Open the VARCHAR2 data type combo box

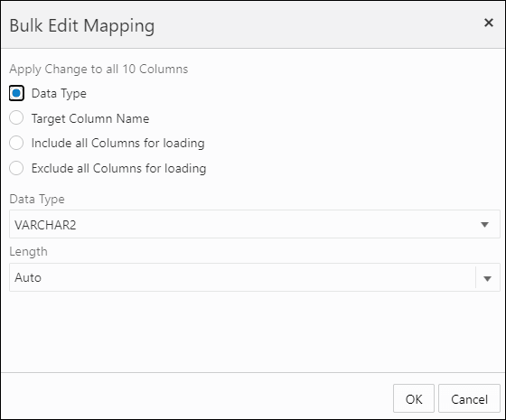(255, 224)
